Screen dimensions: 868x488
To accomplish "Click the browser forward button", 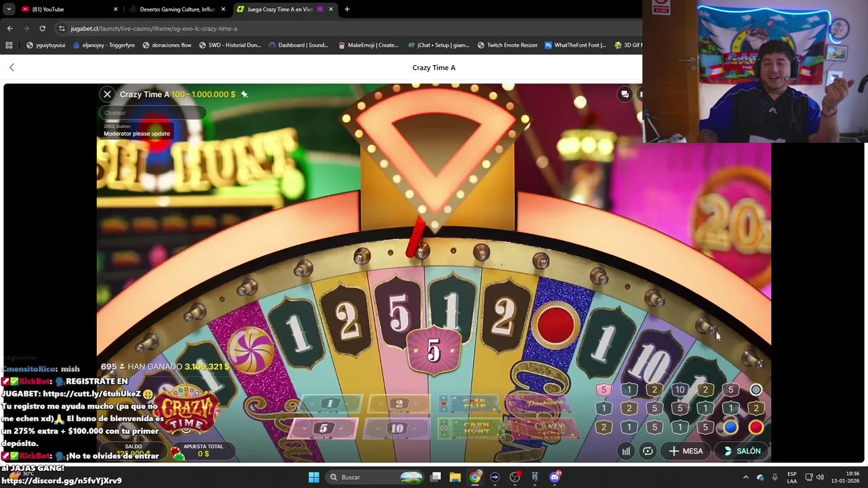I will click(x=26, y=28).
